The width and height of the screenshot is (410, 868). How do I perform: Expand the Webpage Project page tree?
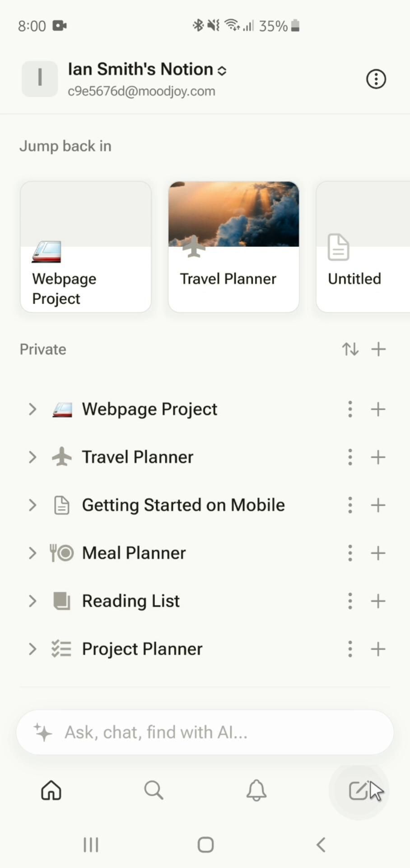tap(32, 409)
